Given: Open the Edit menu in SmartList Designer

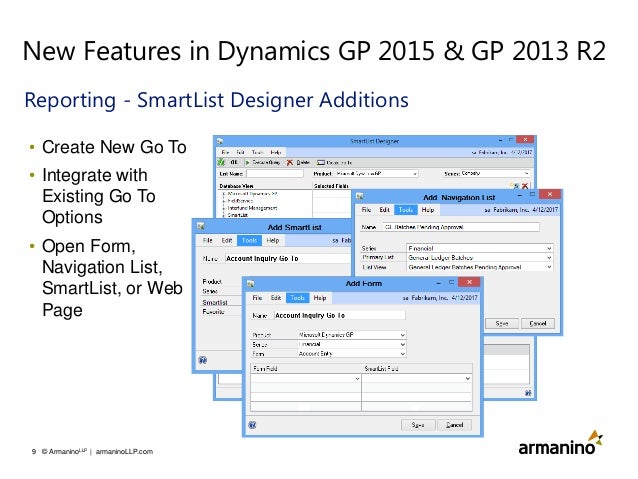Looking at the screenshot, I should (x=240, y=152).
